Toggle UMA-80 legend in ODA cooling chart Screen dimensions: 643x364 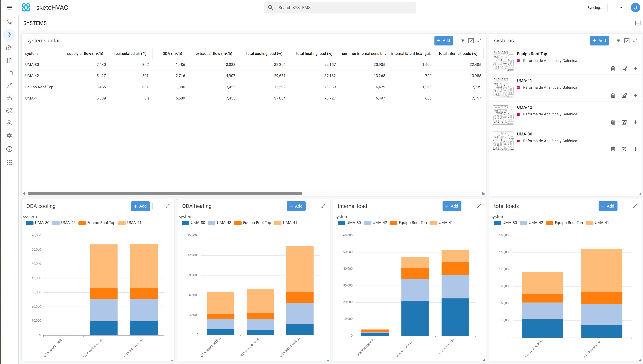pos(38,223)
